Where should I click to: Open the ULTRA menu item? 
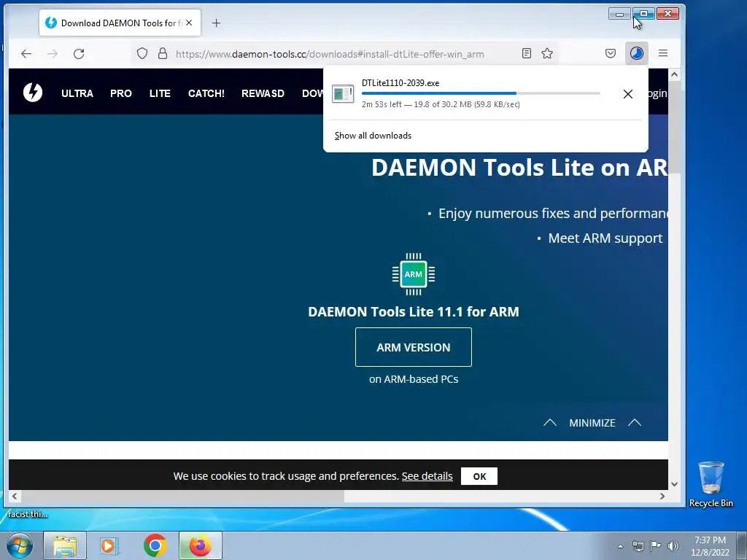(77, 93)
